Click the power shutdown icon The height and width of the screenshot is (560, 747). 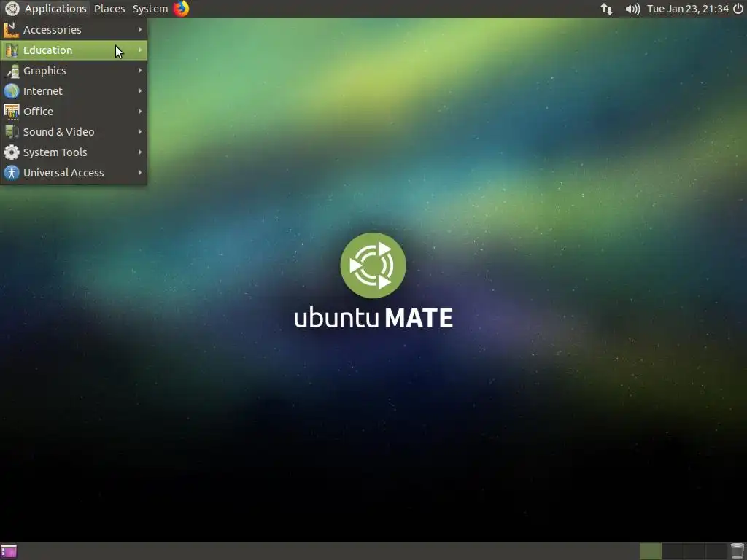pyautogui.click(x=738, y=9)
